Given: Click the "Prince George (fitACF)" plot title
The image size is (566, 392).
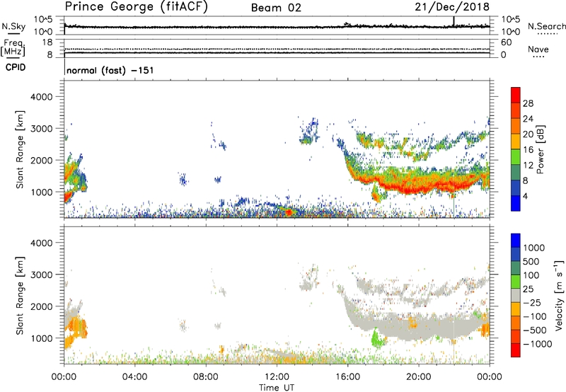Looking at the screenshot, I should coord(136,6).
